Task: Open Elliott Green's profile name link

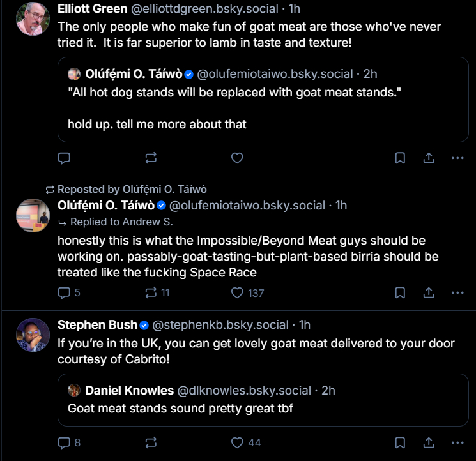Action: [x=91, y=9]
